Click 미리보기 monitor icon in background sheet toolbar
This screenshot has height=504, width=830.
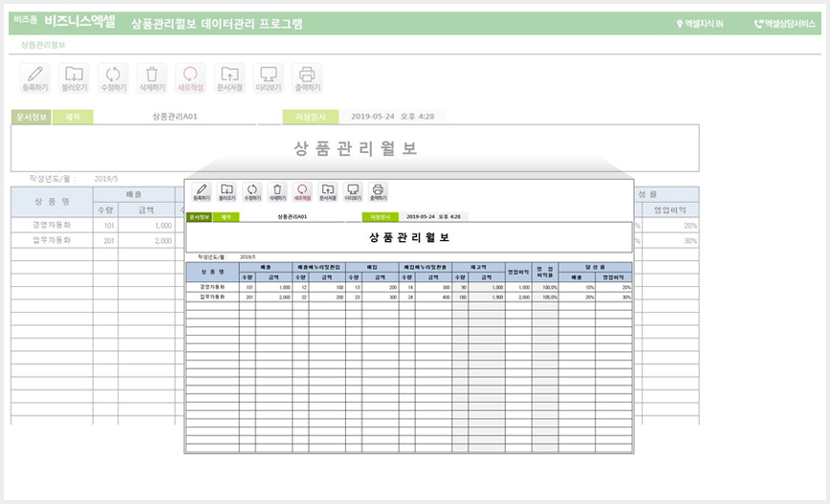tap(269, 78)
